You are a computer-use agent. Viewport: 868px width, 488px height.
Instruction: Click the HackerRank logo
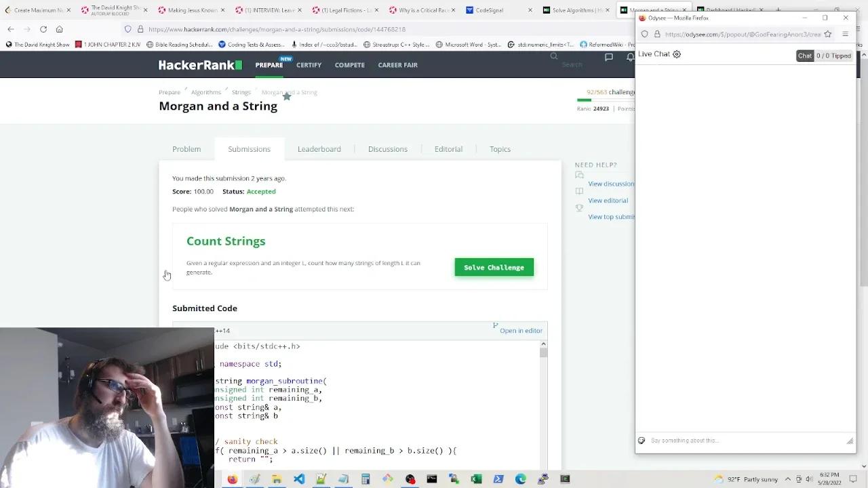click(x=200, y=65)
